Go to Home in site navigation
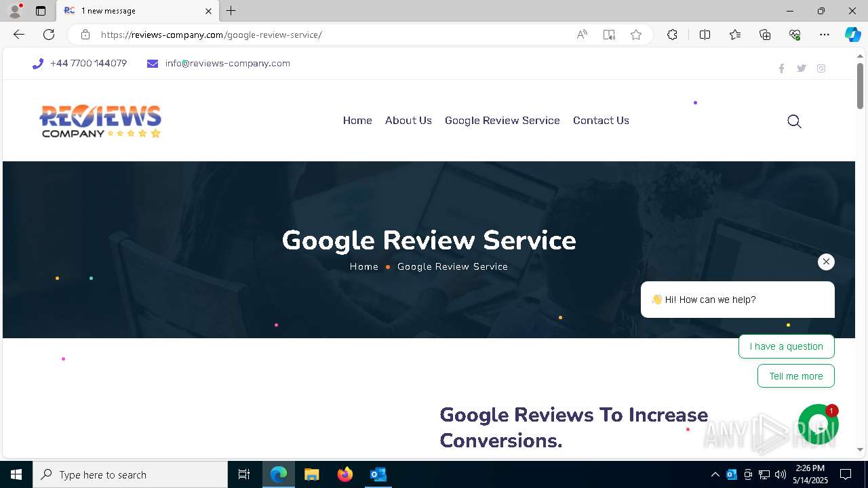868x488 pixels. point(357,121)
